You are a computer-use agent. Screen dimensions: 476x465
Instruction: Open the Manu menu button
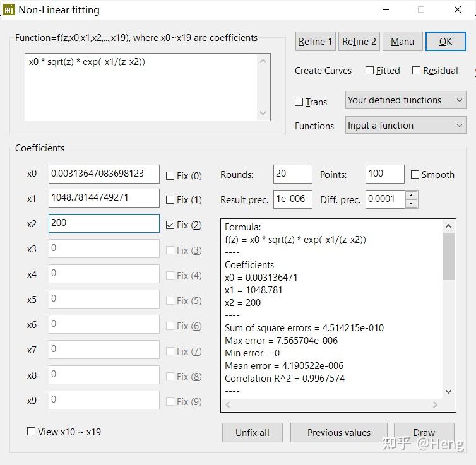[402, 42]
